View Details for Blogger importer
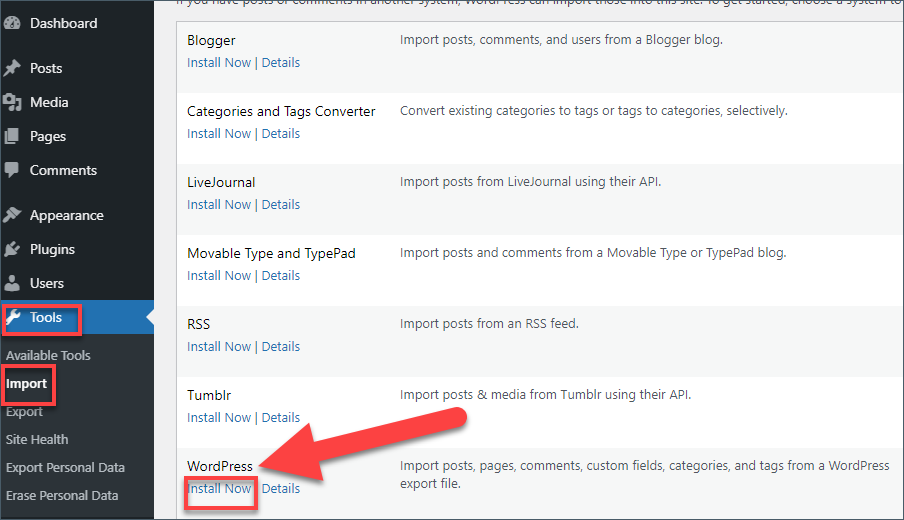Viewport: 904px width, 520px height. (281, 62)
